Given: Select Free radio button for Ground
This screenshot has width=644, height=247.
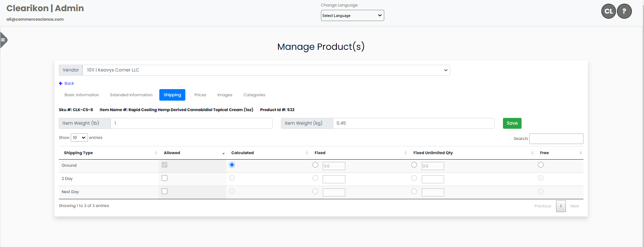Looking at the screenshot, I should coord(540,165).
